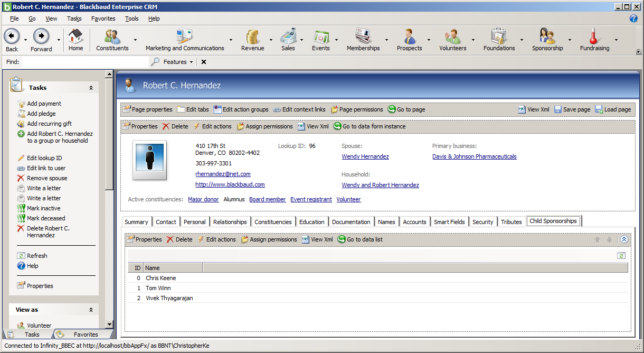
Task: Open Davis & Johnson Pharmaceuticals link
Action: [475, 156]
